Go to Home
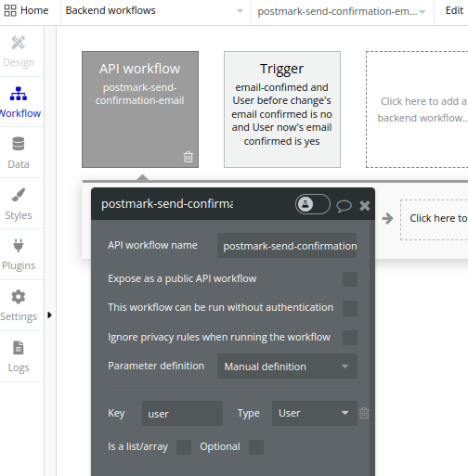468x476 pixels. [34, 10]
